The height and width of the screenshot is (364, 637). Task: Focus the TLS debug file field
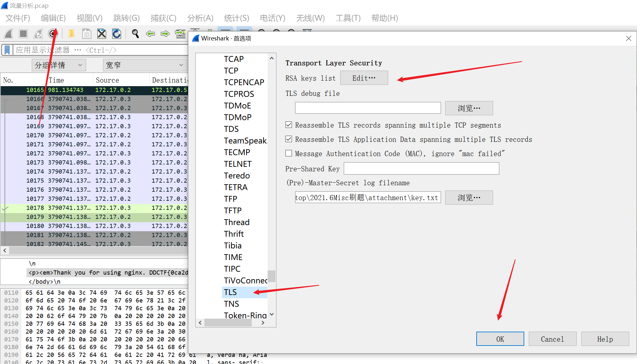[368, 108]
